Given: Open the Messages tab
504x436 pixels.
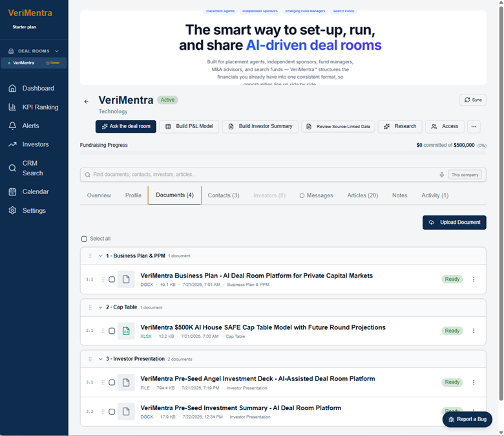Looking at the screenshot, I should pyautogui.click(x=316, y=195).
